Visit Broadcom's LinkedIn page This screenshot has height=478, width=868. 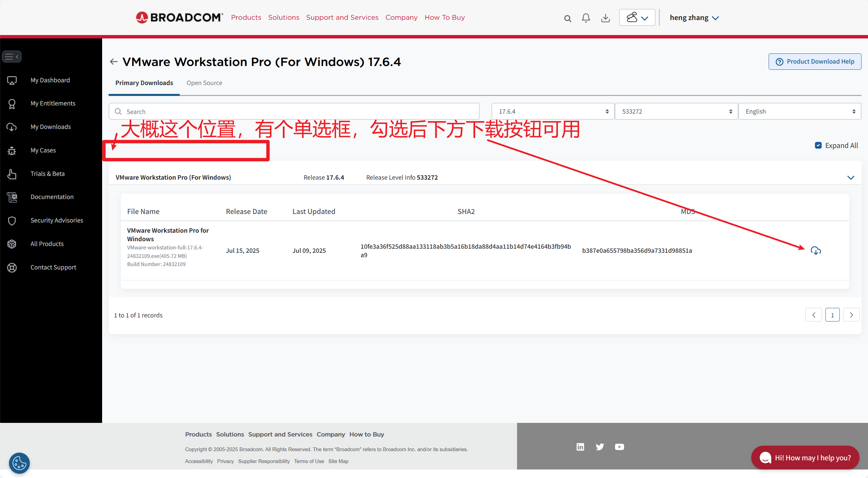580,447
